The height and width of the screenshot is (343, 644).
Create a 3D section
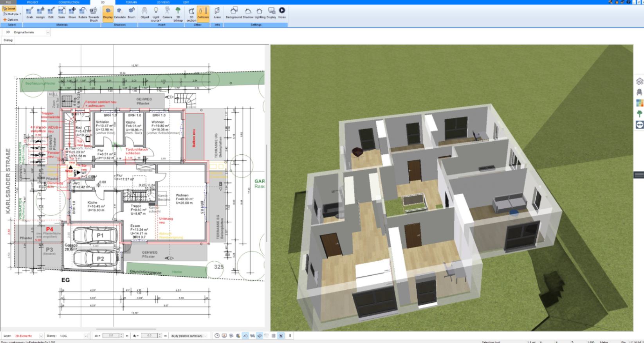pos(191,14)
